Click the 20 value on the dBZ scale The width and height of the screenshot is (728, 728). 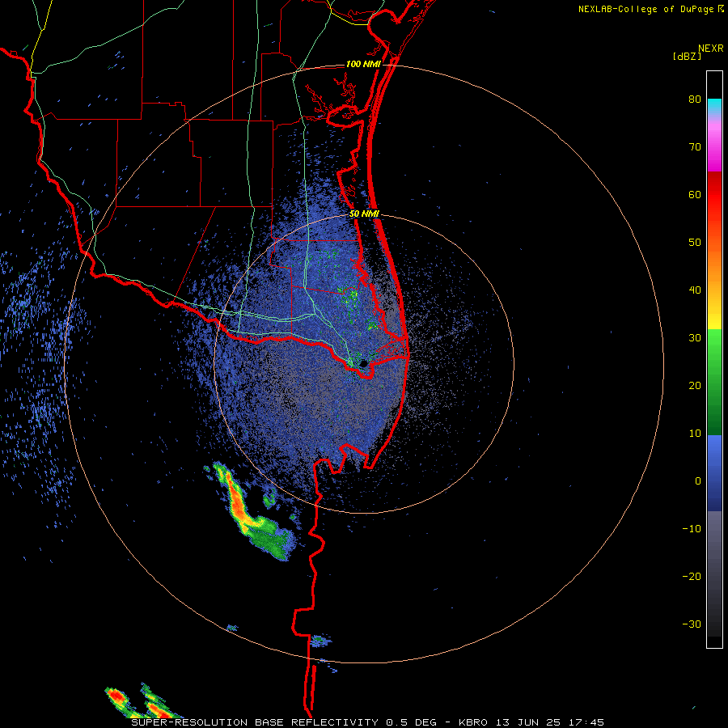[695, 385]
